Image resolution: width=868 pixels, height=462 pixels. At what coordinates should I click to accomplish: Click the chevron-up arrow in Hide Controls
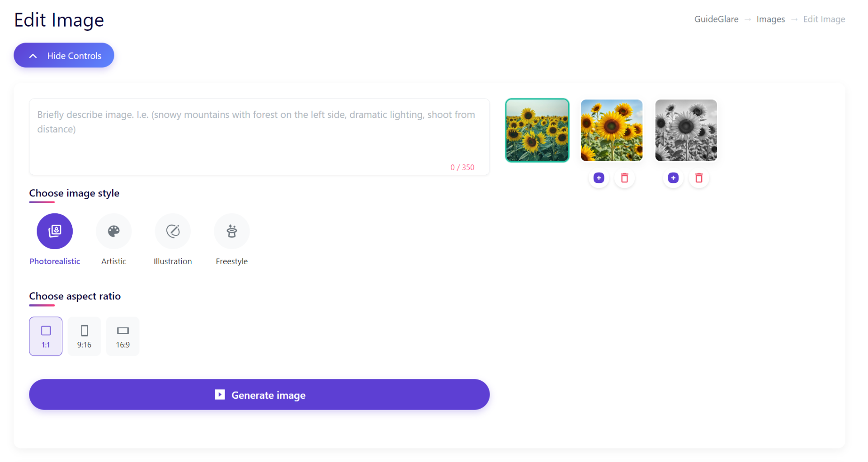point(33,56)
